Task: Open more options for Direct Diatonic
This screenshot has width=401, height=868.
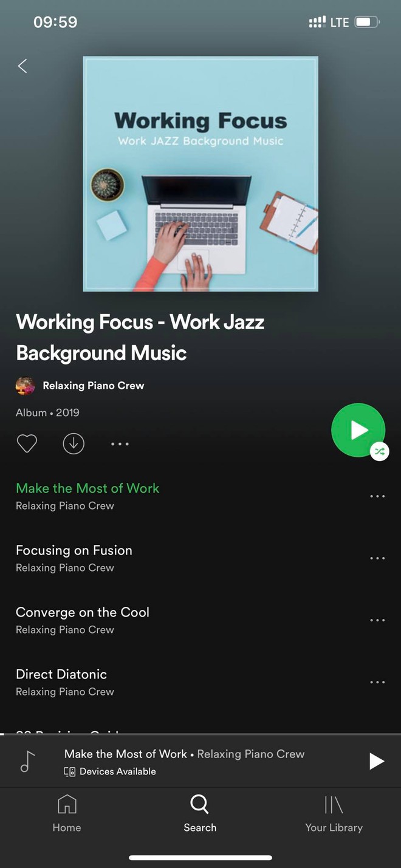Action: tap(377, 682)
